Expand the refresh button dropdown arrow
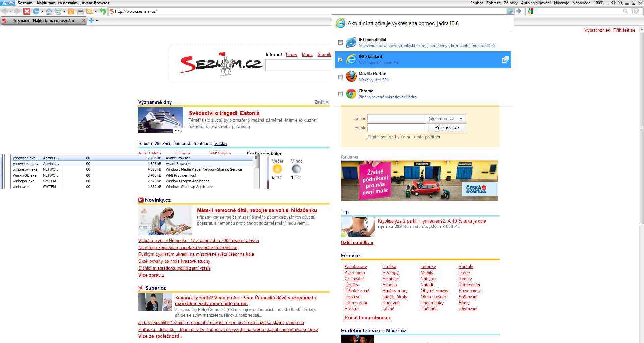The width and height of the screenshot is (644, 343). click(42, 11)
